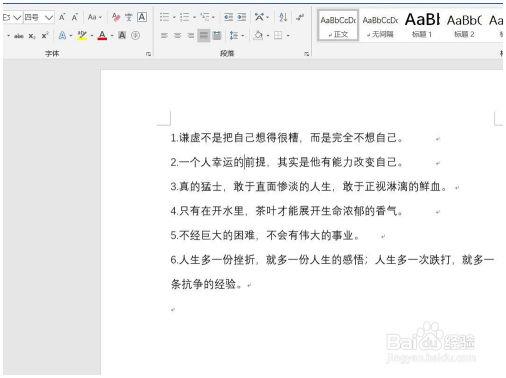
Task: Click the Character Border icon
Action: [142, 17]
